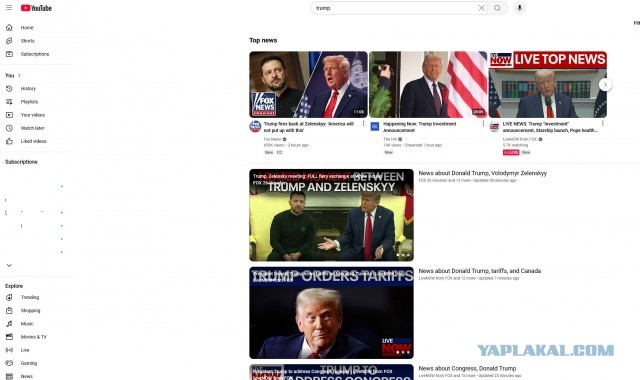Click the Your videos icon in the sidebar
The image size is (640, 380).
[x=9, y=115]
